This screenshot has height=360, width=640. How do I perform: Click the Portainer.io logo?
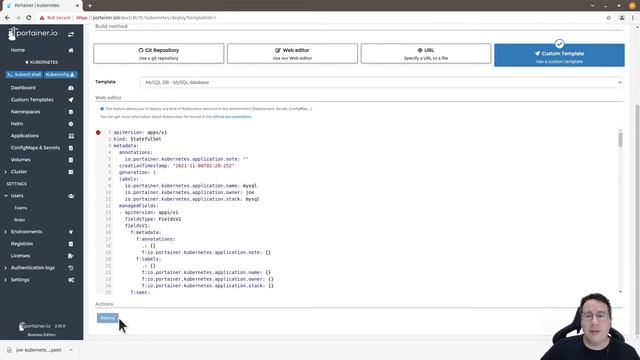coord(33,33)
